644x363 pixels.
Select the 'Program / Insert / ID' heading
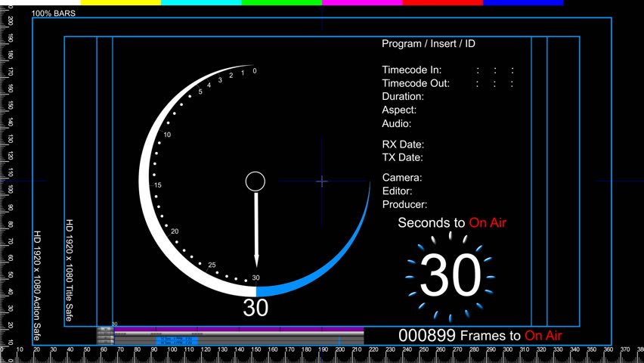(429, 44)
